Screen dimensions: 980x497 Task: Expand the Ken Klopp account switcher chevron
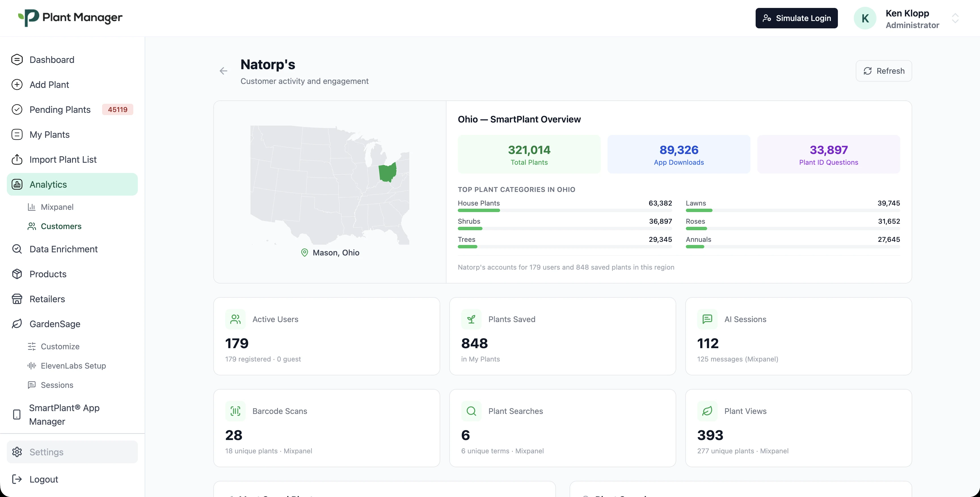coord(955,18)
